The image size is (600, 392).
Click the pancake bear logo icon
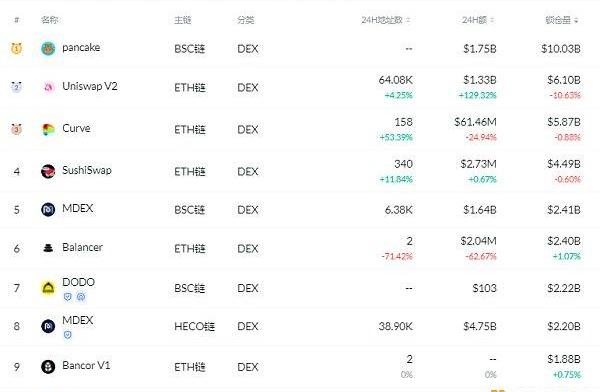coord(48,48)
